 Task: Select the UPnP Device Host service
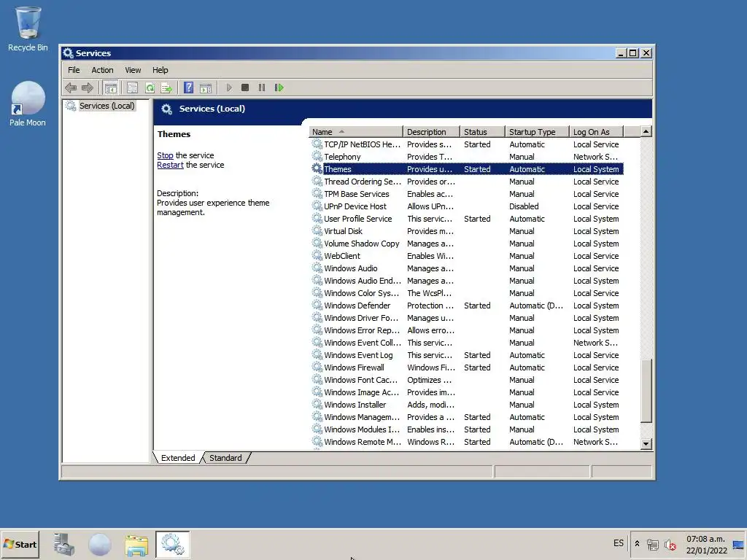(x=466, y=206)
